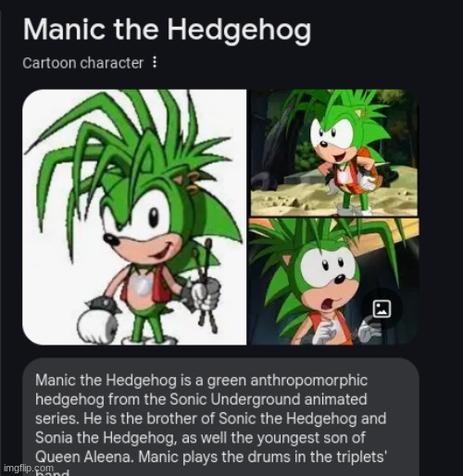Image resolution: width=463 pixels, height=476 pixels.
Task: Open the more images gallery icon
Action: [382, 308]
